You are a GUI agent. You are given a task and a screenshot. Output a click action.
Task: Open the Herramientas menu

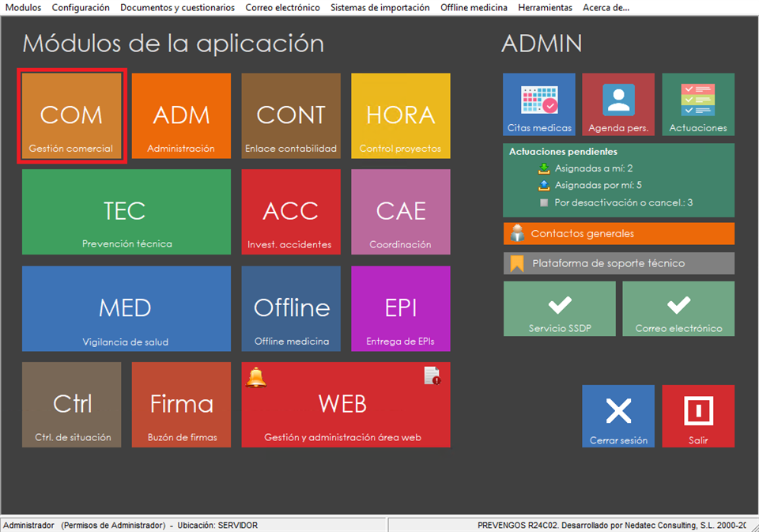point(545,7)
